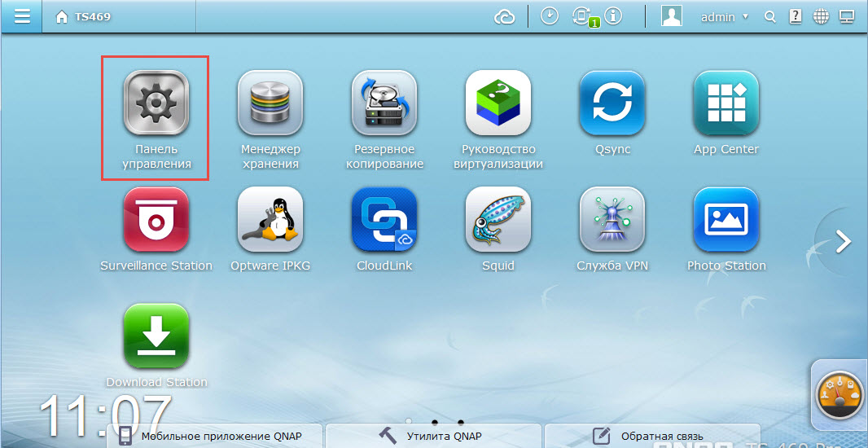868x448 pixels.
Task: Open desktop preferences monitor icon
Action: [846, 16]
